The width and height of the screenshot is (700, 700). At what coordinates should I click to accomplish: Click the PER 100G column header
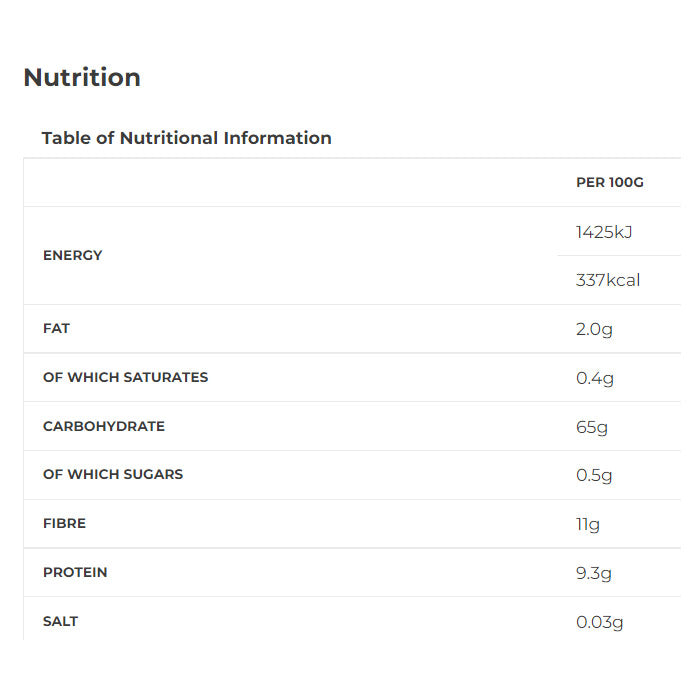click(609, 182)
